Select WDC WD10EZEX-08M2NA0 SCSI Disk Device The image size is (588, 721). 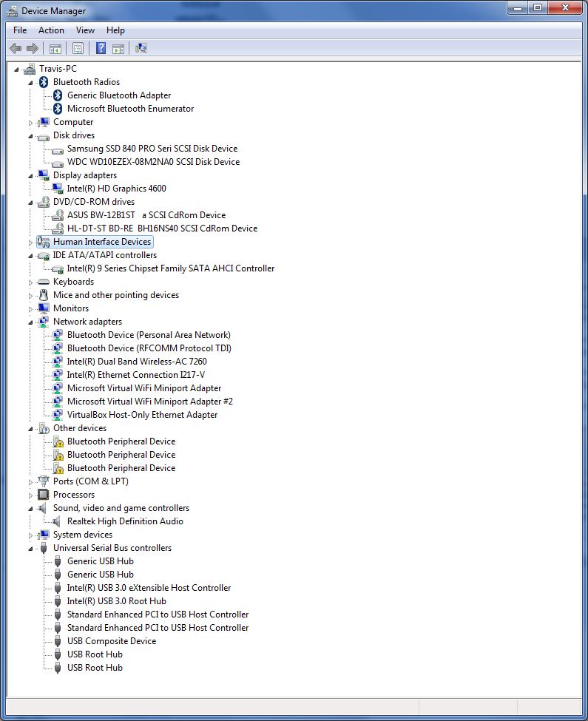(x=154, y=162)
